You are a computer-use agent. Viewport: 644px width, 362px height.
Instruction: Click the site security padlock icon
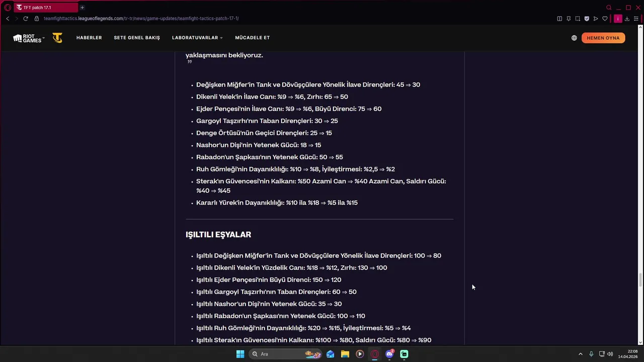(37, 19)
